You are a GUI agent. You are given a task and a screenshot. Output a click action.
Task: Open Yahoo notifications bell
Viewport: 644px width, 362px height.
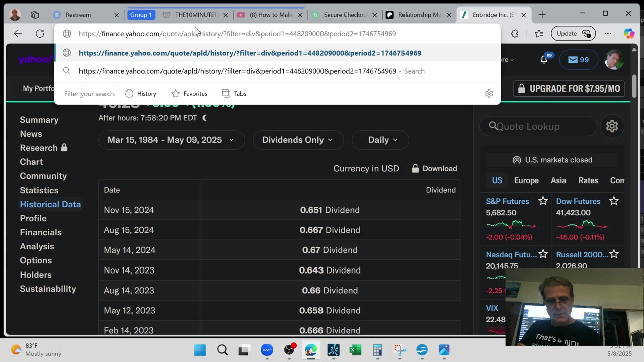(x=544, y=60)
